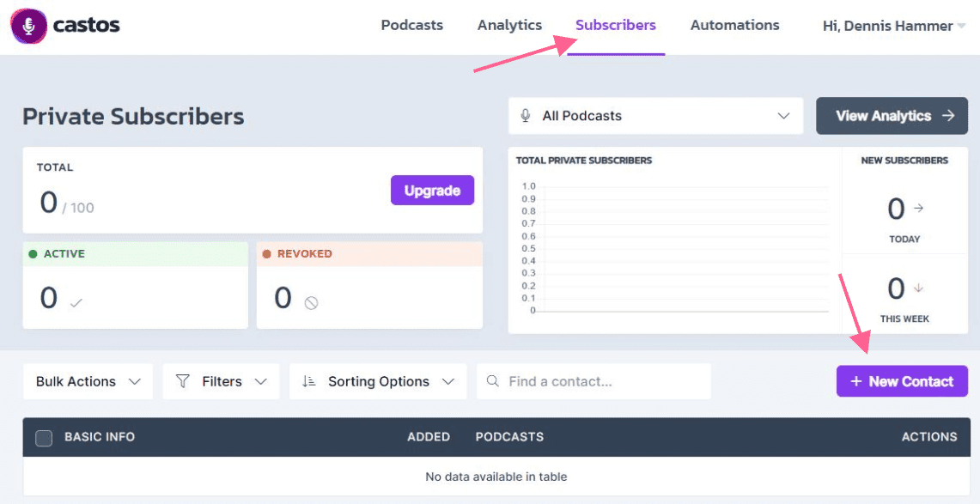Image resolution: width=980 pixels, height=504 pixels.
Task: Click the New Contact button
Action: pyautogui.click(x=902, y=381)
